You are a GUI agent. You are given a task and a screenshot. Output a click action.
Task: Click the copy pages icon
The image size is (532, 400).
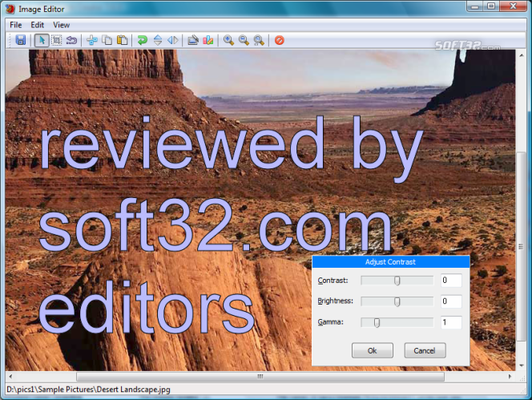pos(107,40)
